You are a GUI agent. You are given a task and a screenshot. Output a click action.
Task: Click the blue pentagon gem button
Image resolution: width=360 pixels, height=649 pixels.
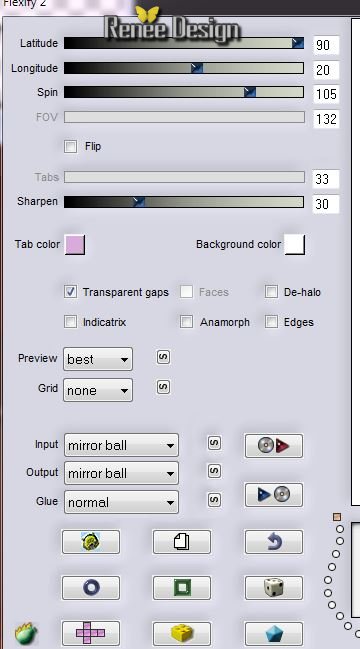click(274, 633)
